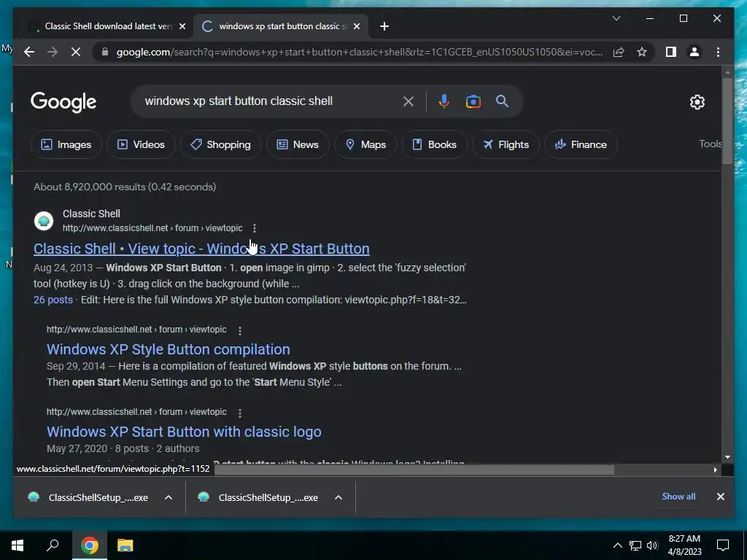Close the windows xp start button tab
The width and height of the screenshot is (747, 560).
(356, 26)
